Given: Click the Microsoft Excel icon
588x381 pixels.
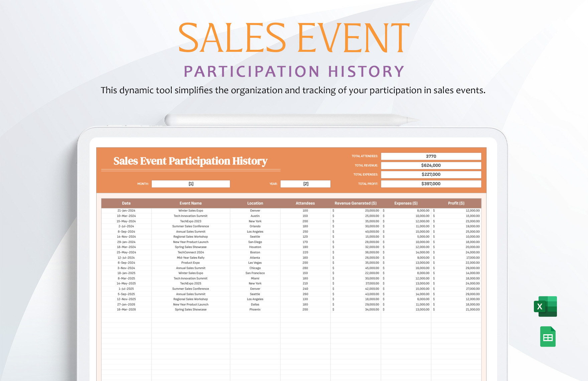Looking at the screenshot, I should click(545, 306).
